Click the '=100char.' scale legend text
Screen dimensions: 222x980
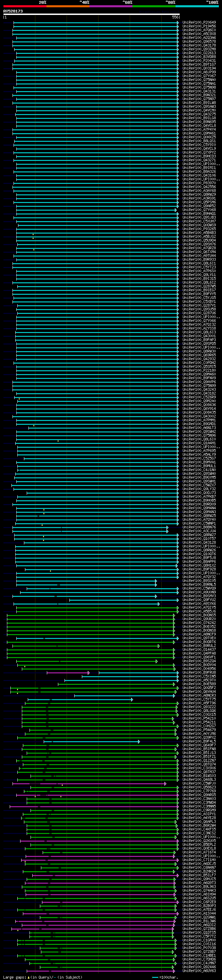[x=169, y=977]
